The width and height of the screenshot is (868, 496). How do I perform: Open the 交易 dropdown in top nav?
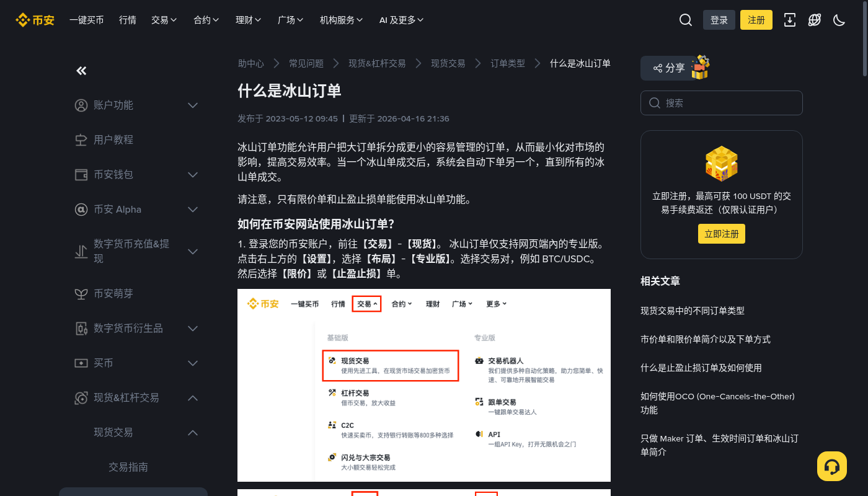point(164,20)
